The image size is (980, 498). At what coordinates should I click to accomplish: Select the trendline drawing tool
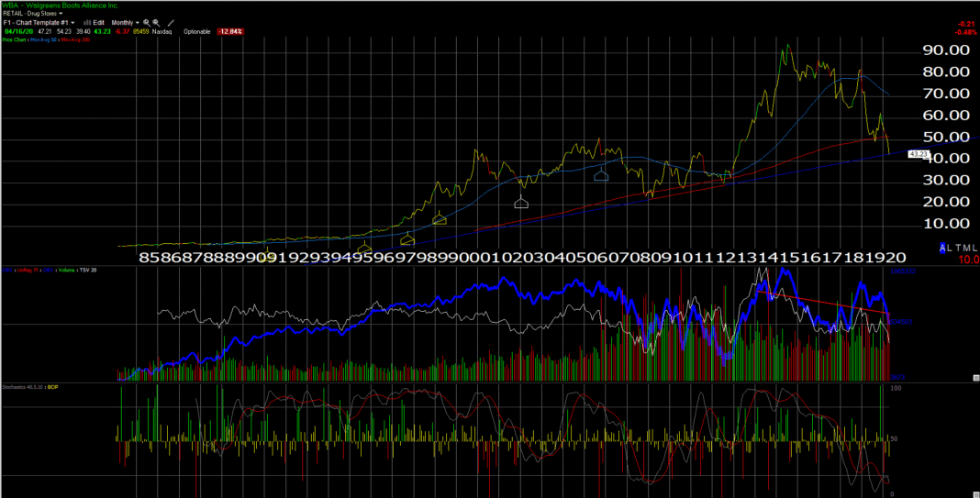pos(171,22)
